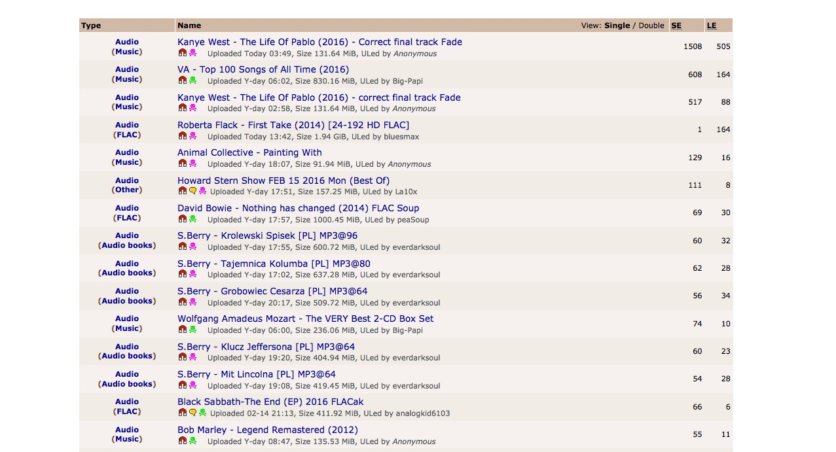Open S.Berry - Krolewski Spisek audiobook
The image size is (836, 452).
coord(268,236)
